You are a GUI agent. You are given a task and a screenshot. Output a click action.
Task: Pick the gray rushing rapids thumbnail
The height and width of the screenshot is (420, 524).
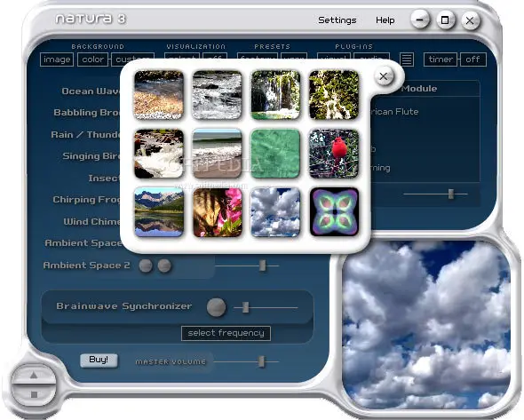coord(217,95)
